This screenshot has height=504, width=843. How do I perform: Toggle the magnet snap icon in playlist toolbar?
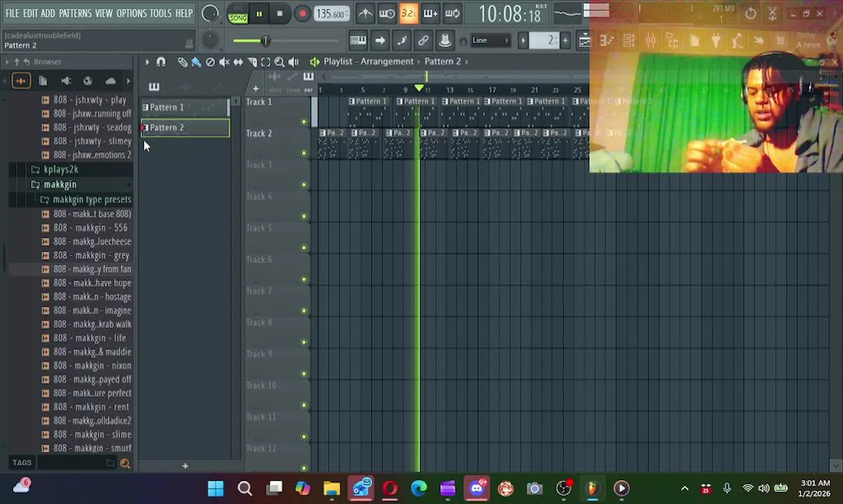160,62
